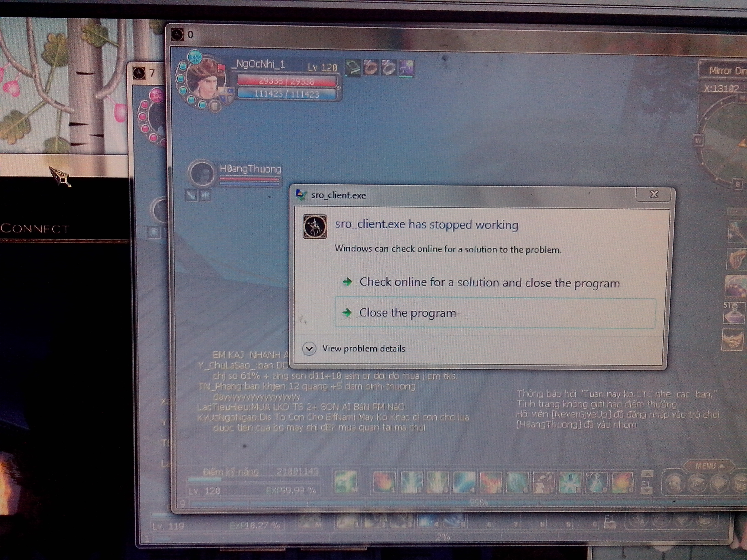The height and width of the screenshot is (560, 747).
Task: Click the sro_client game icon in dialog body
Action: pos(315,226)
